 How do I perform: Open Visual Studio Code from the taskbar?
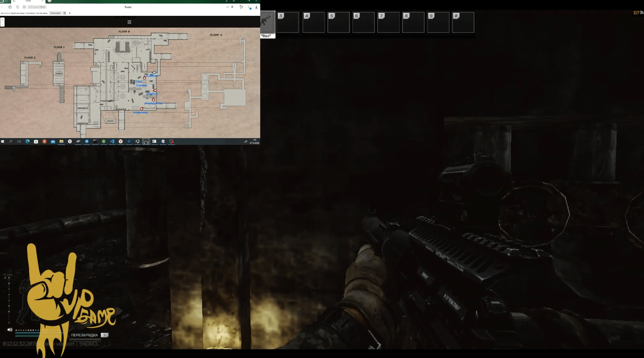(112, 141)
